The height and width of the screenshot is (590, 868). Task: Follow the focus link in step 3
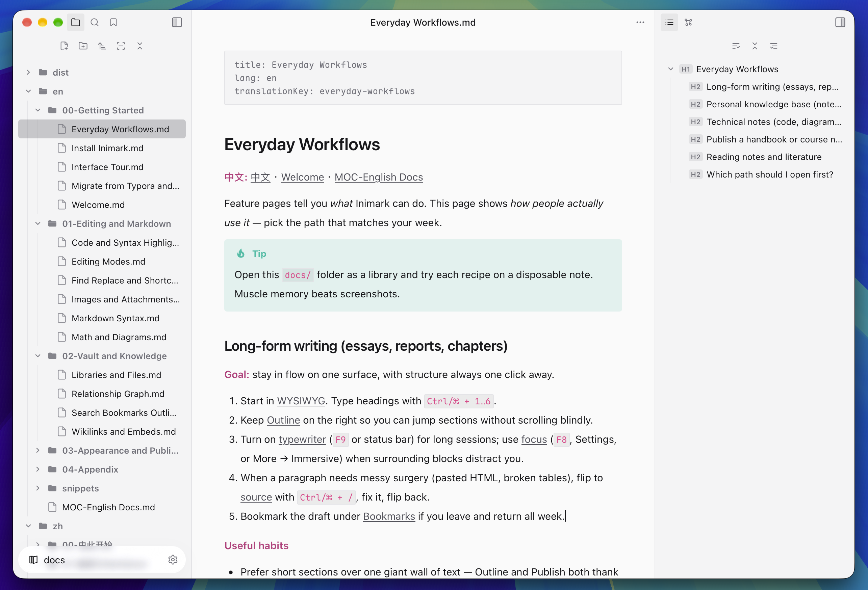coord(534,439)
